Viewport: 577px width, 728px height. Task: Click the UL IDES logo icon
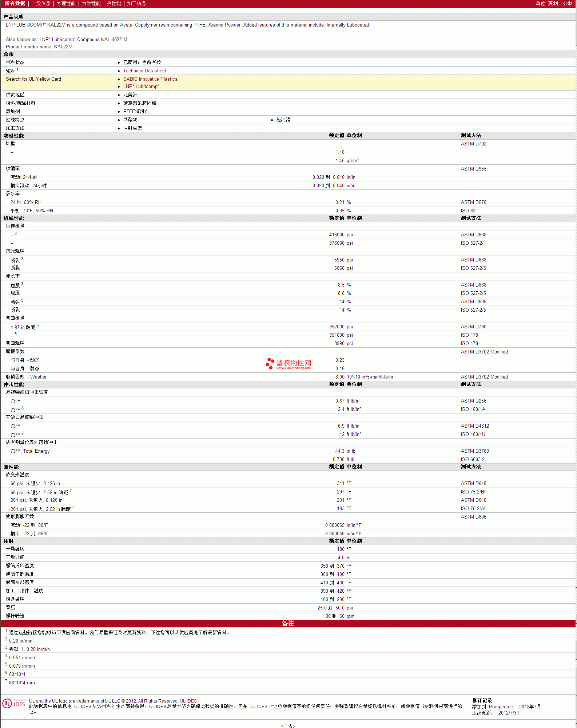(x=14, y=703)
